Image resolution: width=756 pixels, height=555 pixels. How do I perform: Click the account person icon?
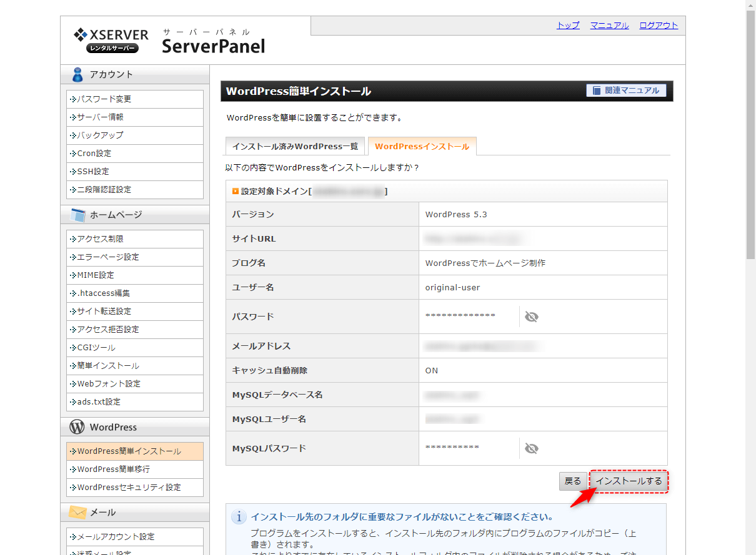coord(77,74)
